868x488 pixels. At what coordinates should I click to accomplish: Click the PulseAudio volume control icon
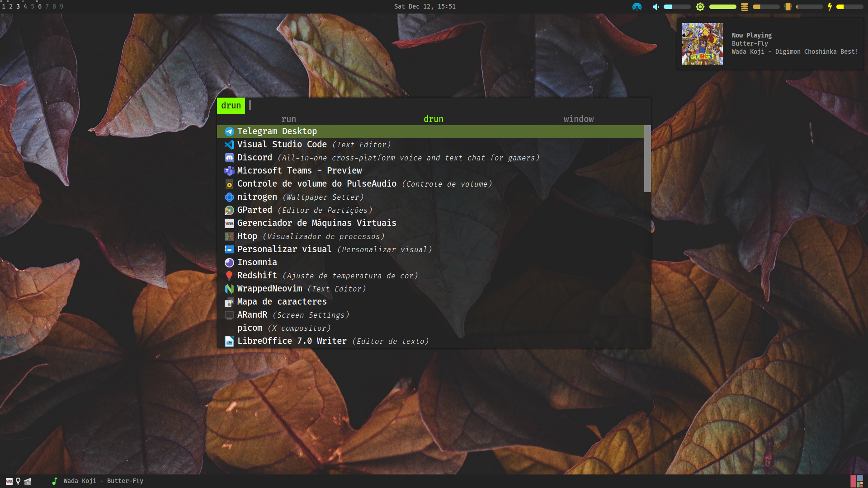(229, 184)
